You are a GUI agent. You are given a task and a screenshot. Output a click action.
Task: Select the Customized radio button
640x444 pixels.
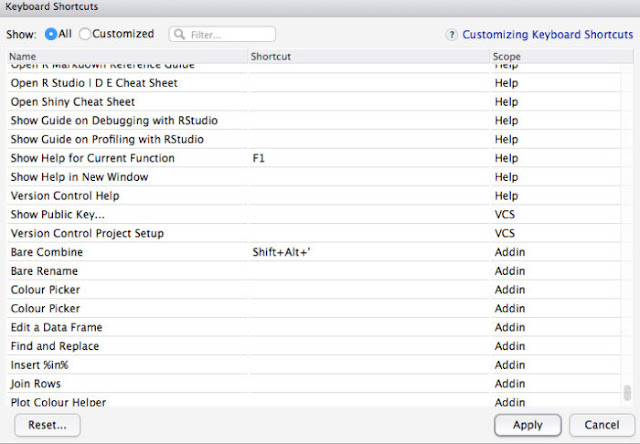point(85,34)
